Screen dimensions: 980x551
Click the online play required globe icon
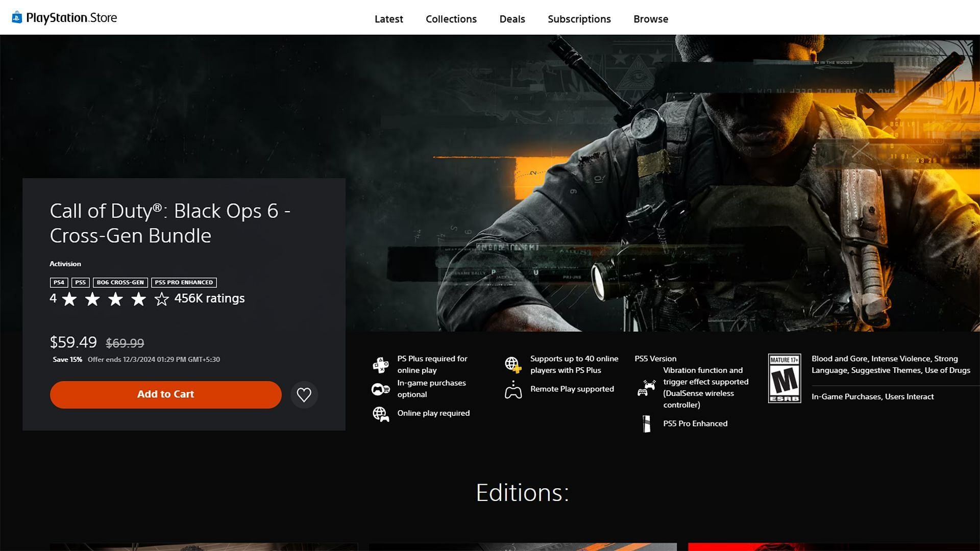click(381, 414)
